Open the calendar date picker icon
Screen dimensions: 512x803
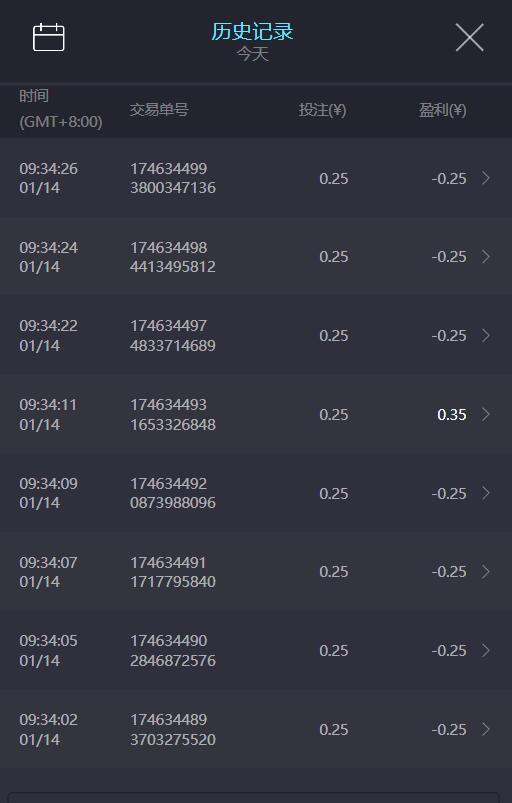point(49,37)
